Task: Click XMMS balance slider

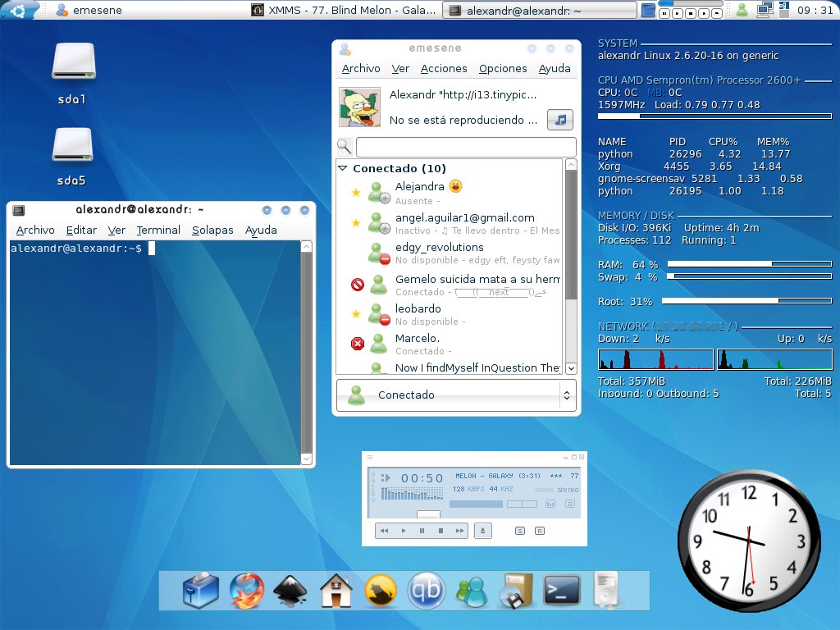Action: [x=522, y=504]
